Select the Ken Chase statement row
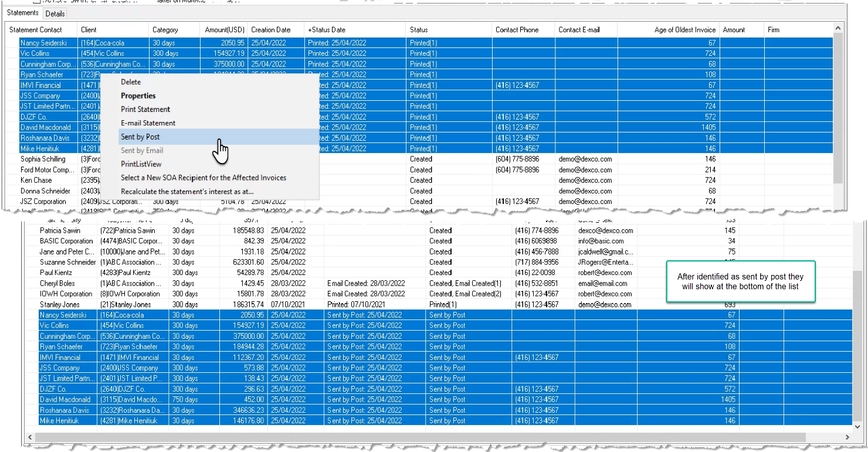This screenshot has height=452, width=868. coord(425,181)
